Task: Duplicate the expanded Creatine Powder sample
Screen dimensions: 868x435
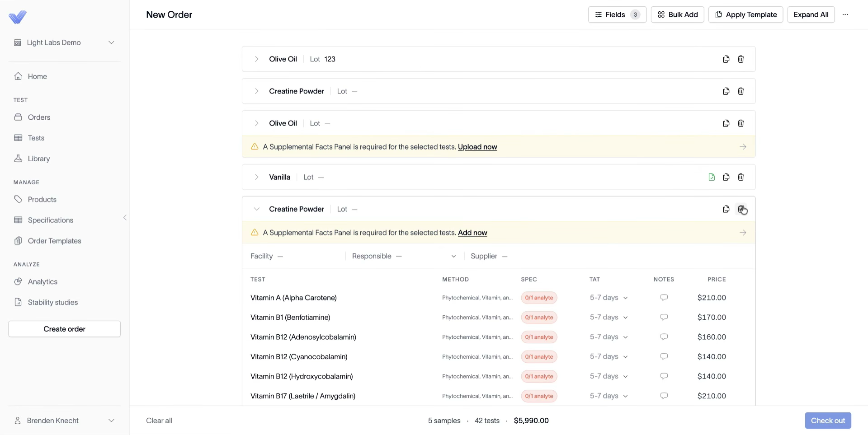Action: (x=726, y=209)
